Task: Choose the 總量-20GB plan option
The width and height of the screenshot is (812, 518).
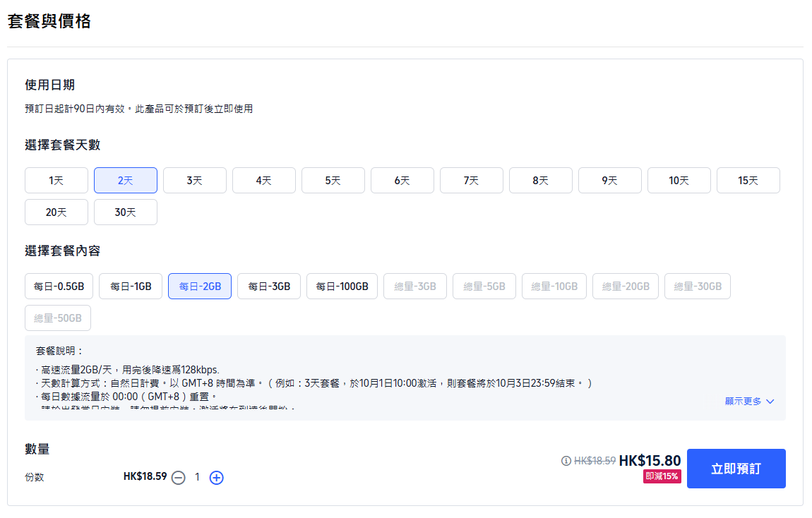Action: click(626, 286)
